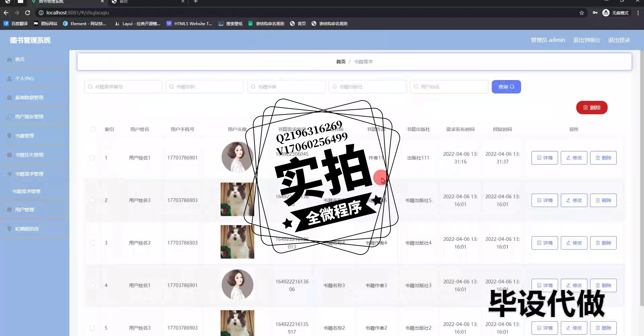The width and height of the screenshot is (644, 336).
Task: Expand the 个人中心 sidebar menu arrow
Action: point(61,78)
